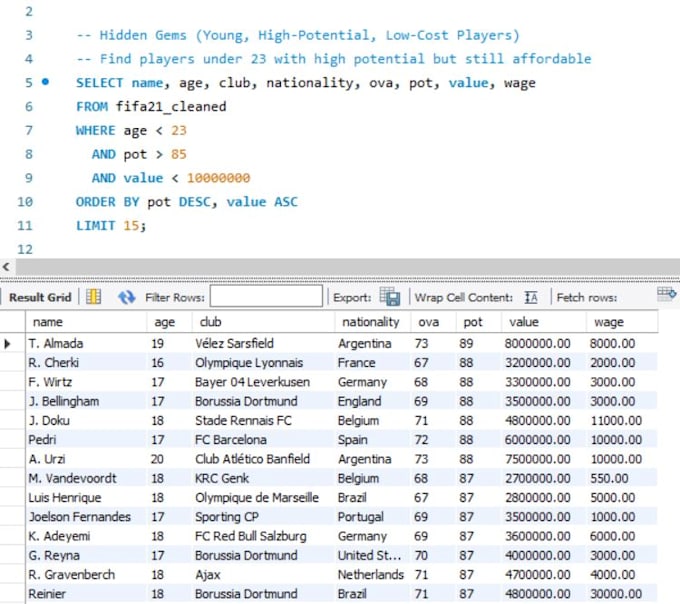Viewport: 680px width, 604px height.
Task: Sort by the name column header
Action: click(x=86, y=322)
